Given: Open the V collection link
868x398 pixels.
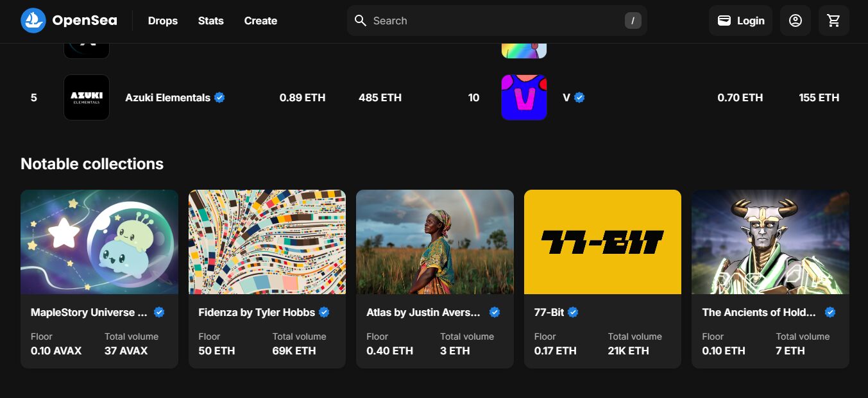Looking at the screenshot, I should click(x=566, y=97).
